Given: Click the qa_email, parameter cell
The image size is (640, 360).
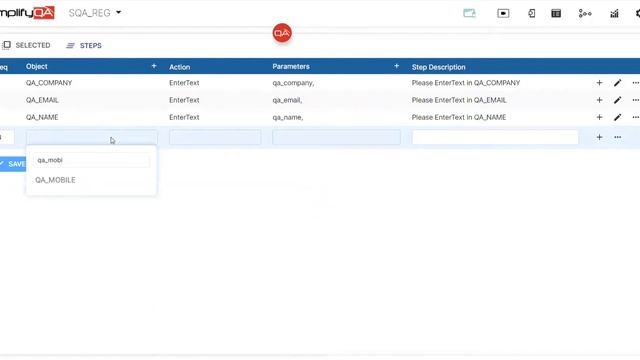Looking at the screenshot, I should pyautogui.click(x=287, y=100).
